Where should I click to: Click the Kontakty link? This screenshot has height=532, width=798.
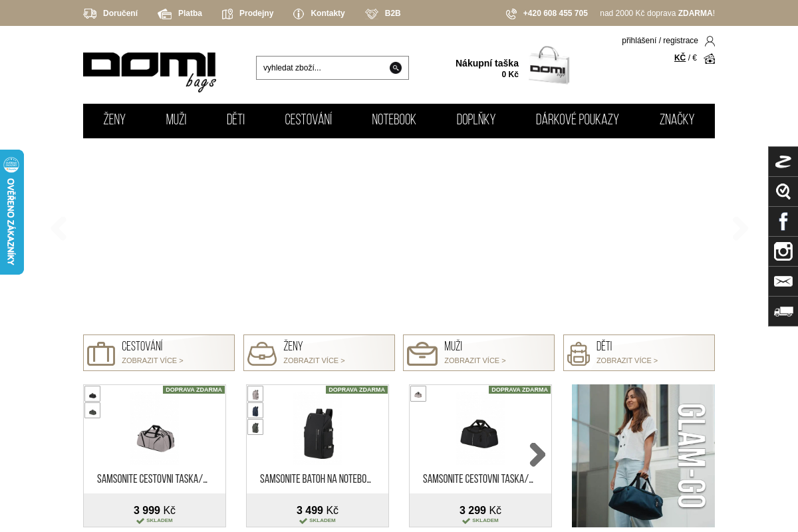click(328, 13)
